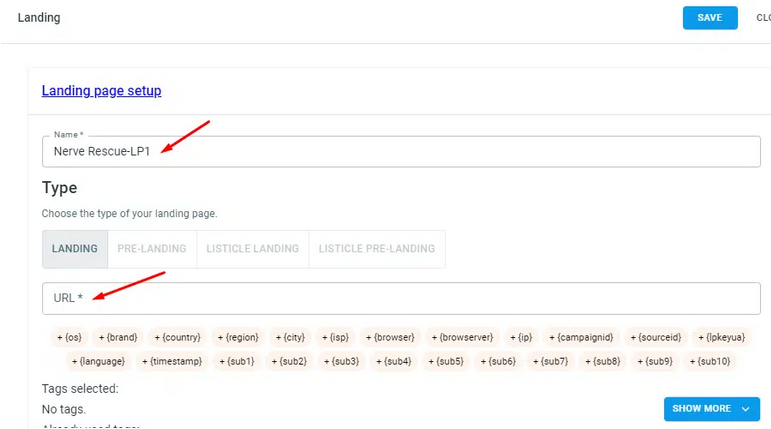Add the {browser} tag

[390, 337]
